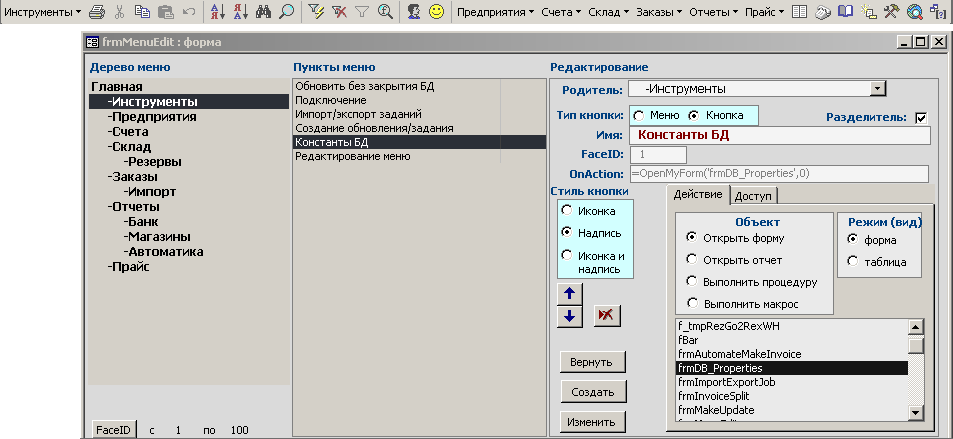
Task: Click the yellow smiley face icon
Action: pyautogui.click(x=436, y=12)
